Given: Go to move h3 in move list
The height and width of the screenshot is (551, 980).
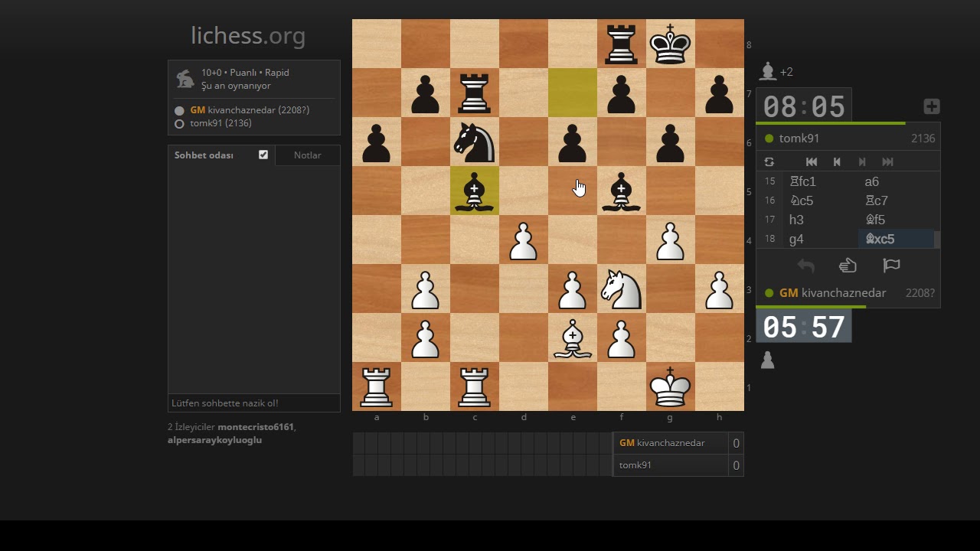Looking at the screenshot, I should tap(820, 220).
